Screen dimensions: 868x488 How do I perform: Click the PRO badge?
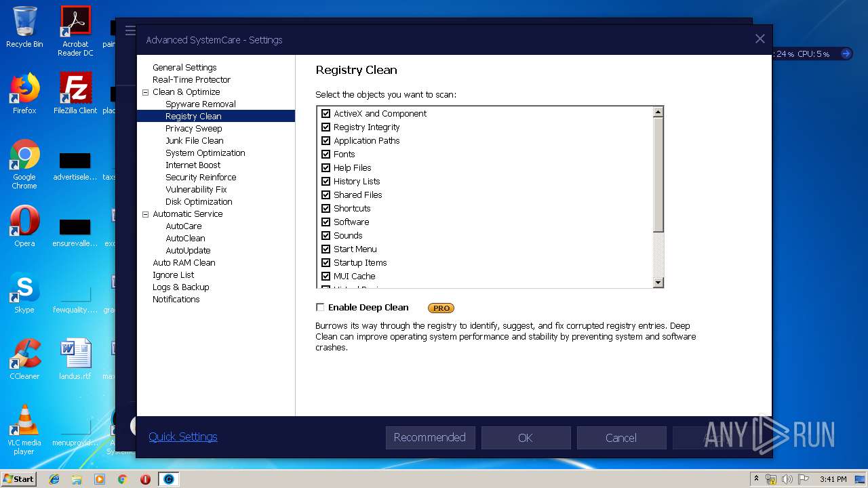[x=441, y=308]
